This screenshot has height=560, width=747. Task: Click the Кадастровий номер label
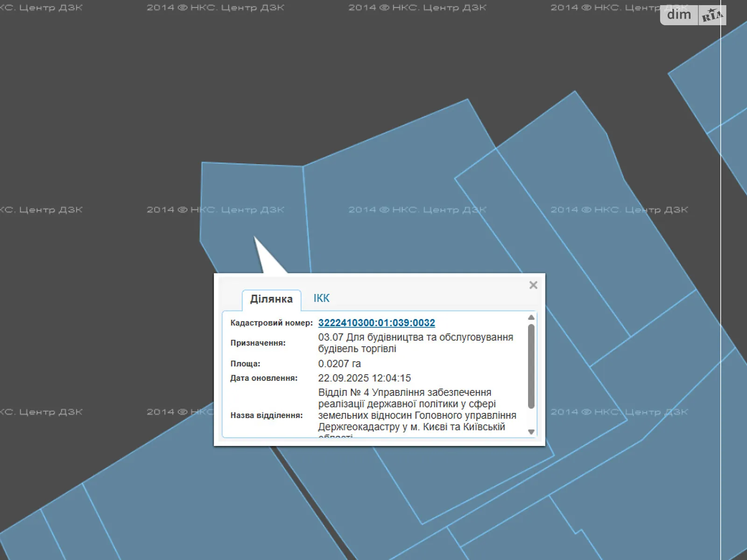click(x=271, y=323)
